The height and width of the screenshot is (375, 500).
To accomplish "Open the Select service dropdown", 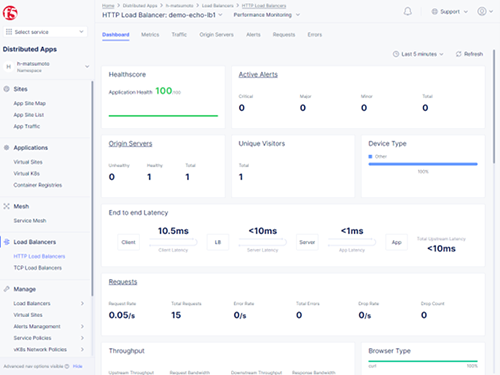I will point(45,32).
